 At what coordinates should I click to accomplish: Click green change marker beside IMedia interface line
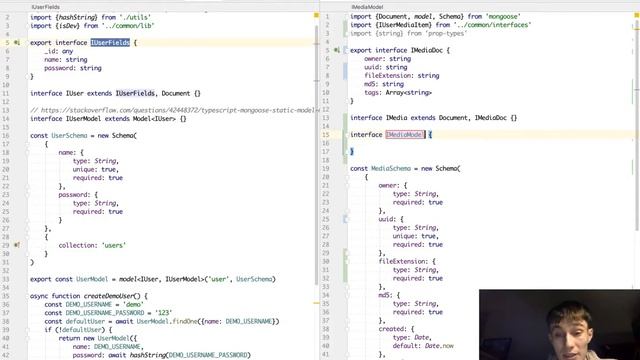coord(345,118)
